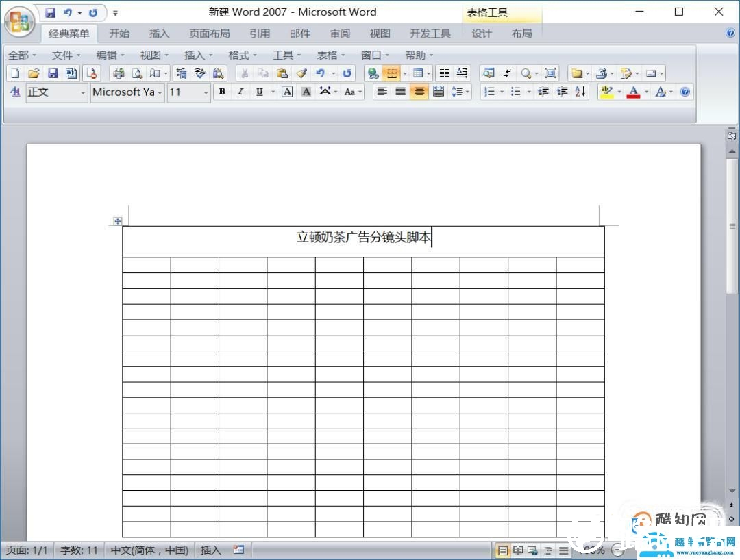This screenshot has width=740, height=560.
Task: Justify the paragraph text
Action: [401, 92]
